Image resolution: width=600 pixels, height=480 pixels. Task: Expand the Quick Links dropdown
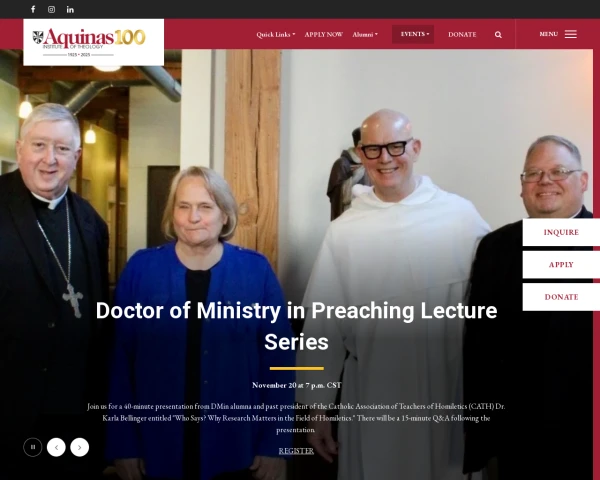[x=276, y=34]
